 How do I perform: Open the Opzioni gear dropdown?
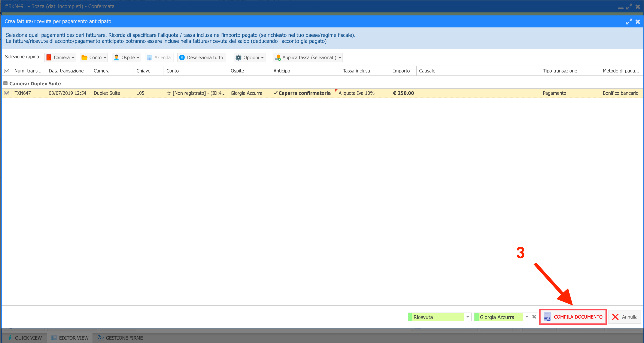click(x=249, y=58)
